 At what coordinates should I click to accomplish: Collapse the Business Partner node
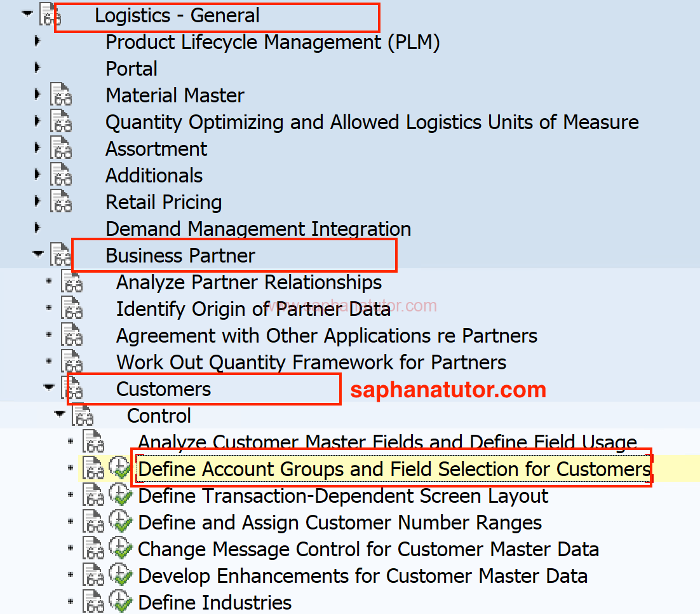coord(38,254)
